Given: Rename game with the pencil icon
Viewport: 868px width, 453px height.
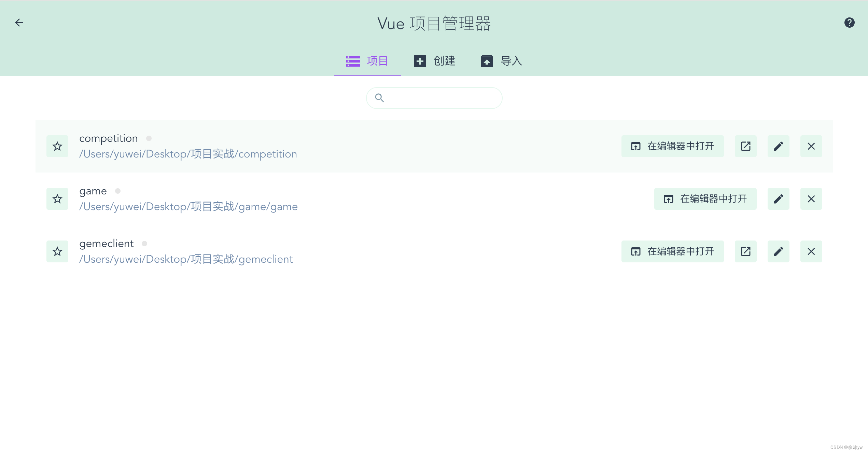Looking at the screenshot, I should pyautogui.click(x=778, y=199).
